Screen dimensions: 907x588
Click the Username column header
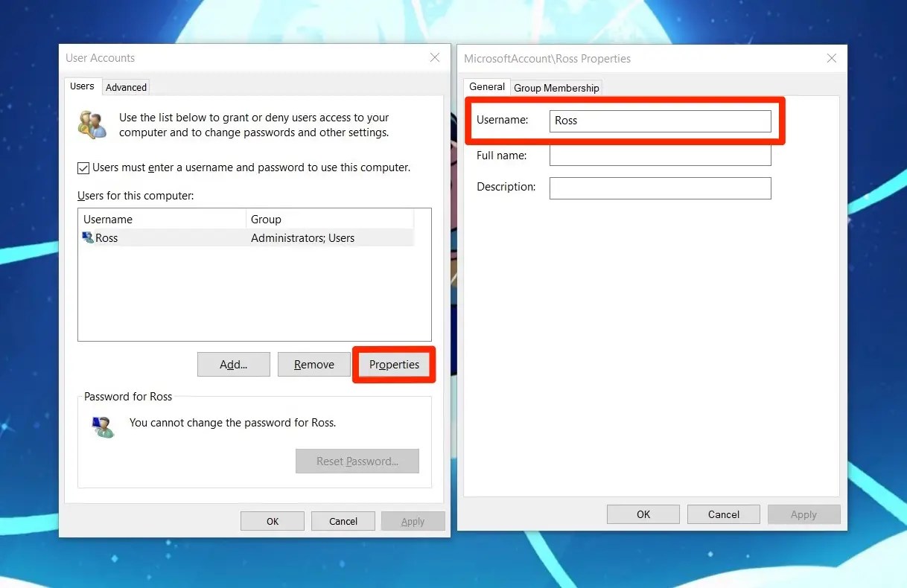pyautogui.click(x=162, y=220)
